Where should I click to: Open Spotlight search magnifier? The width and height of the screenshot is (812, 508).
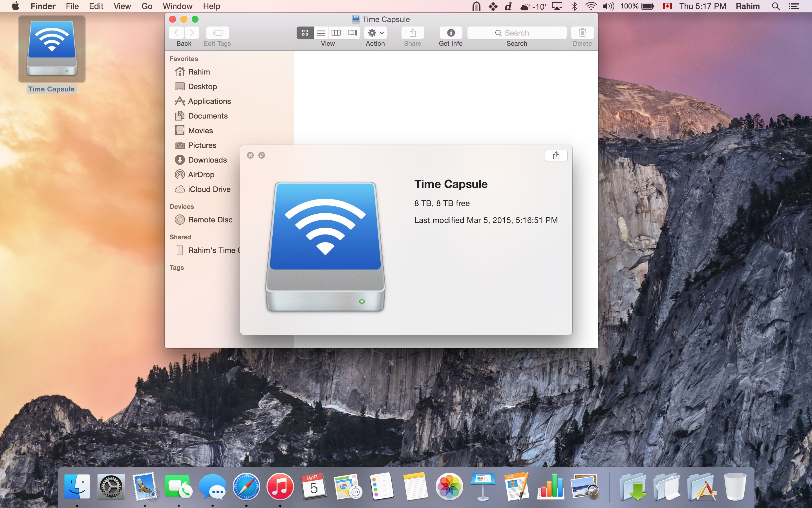click(x=776, y=6)
